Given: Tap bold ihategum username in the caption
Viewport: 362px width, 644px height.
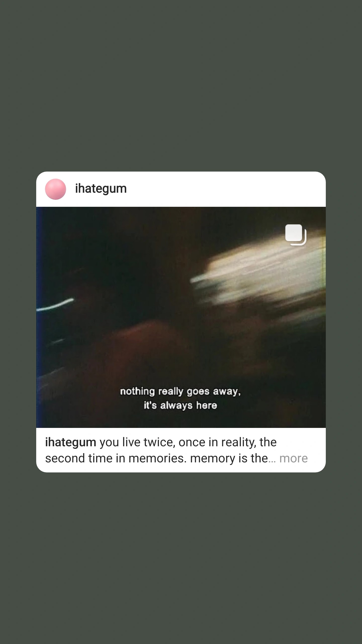Looking at the screenshot, I should tap(71, 442).
